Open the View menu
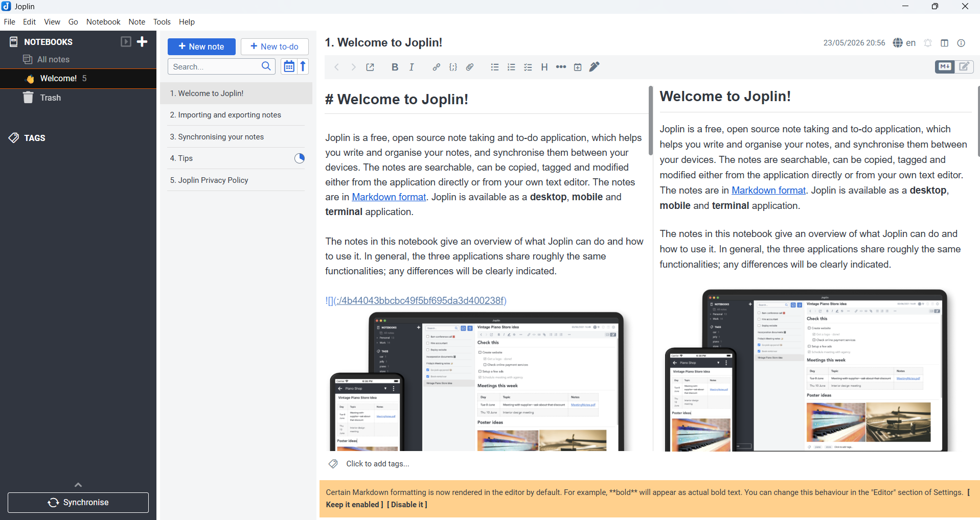The height and width of the screenshot is (520, 980). 52,22
